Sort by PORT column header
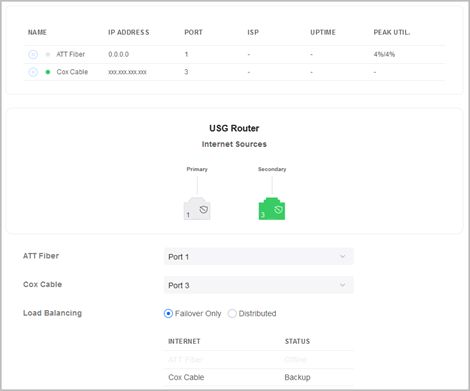The image size is (470, 391). tap(193, 32)
